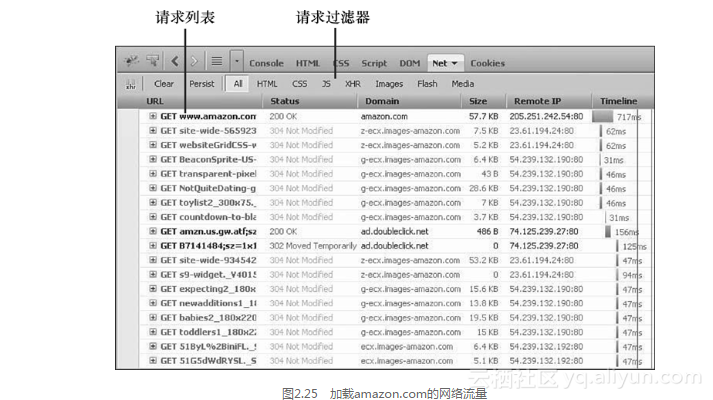This screenshot has width=713, height=400.
Task: Filter requests by Media
Action: click(462, 84)
